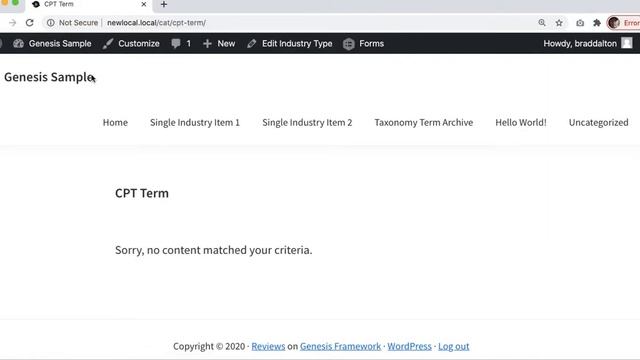The image size is (640, 360).
Task: Click the Genesis Sample site title
Action: click(49, 77)
